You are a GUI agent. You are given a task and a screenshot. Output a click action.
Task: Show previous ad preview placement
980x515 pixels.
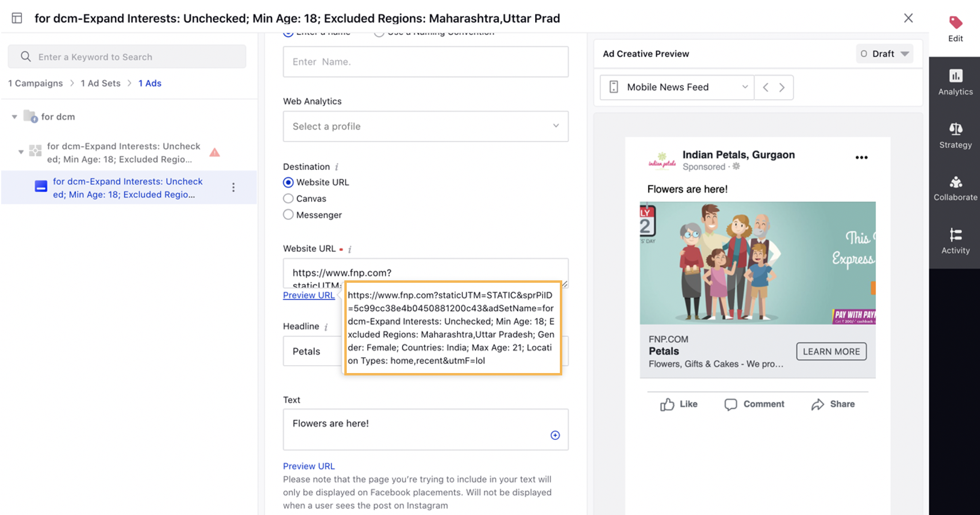(765, 87)
